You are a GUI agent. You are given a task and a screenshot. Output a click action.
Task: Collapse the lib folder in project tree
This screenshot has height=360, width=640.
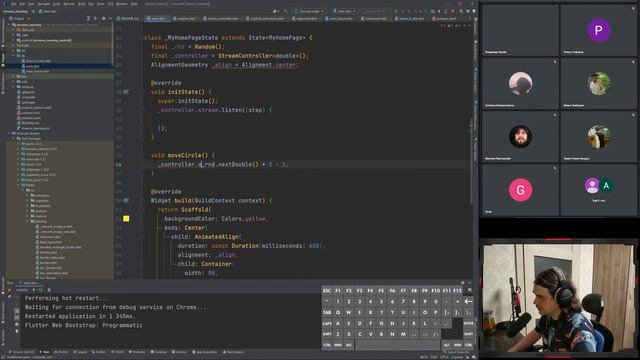point(14,56)
